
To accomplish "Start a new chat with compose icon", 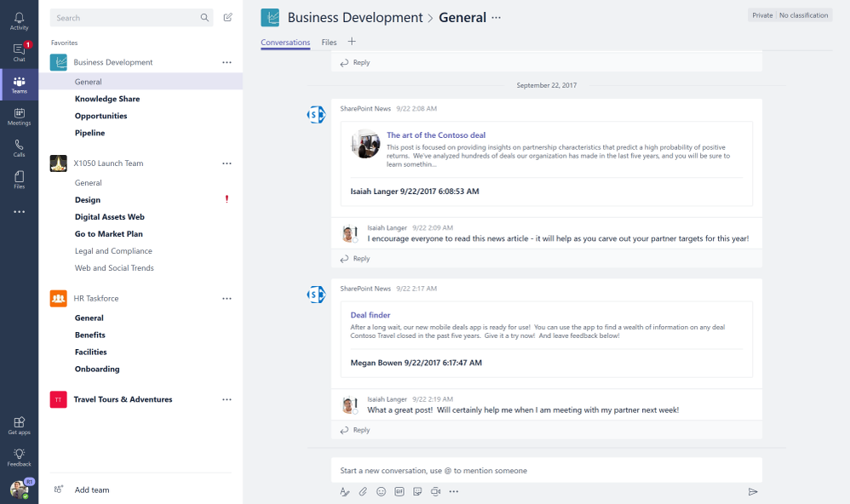I will 227,17.
